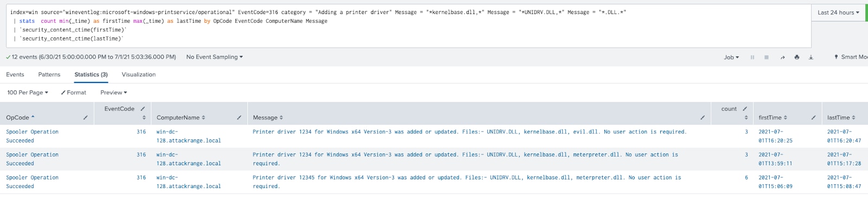Expand the No Event Sampling dropdown
Screen dimensions: 868x200
tap(214, 57)
